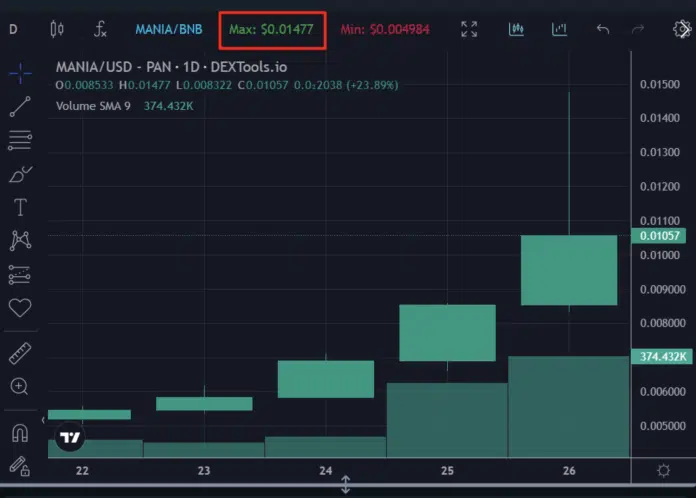Choose the chart patterns tool
The image size is (696, 498).
(x=20, y=240)
